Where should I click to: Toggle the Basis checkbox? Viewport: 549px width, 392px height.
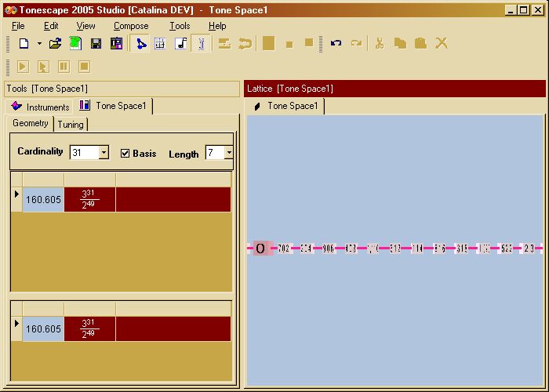(125, 154)
